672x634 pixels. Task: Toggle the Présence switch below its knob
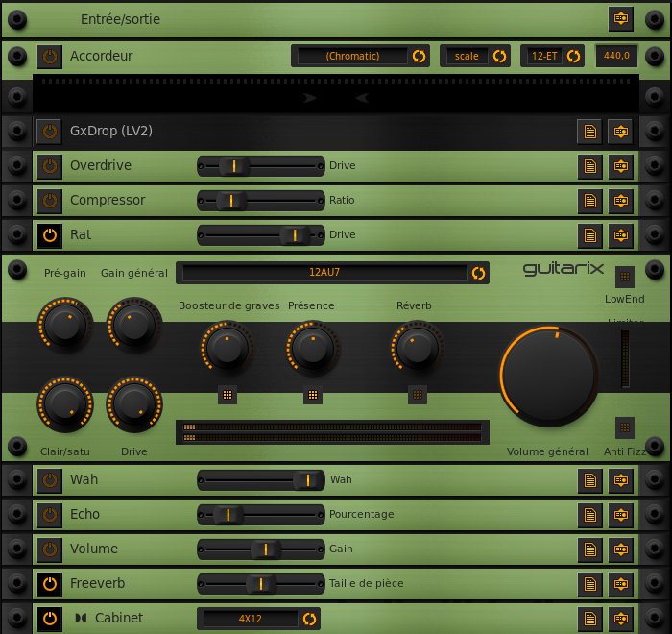tap(313, 395)
